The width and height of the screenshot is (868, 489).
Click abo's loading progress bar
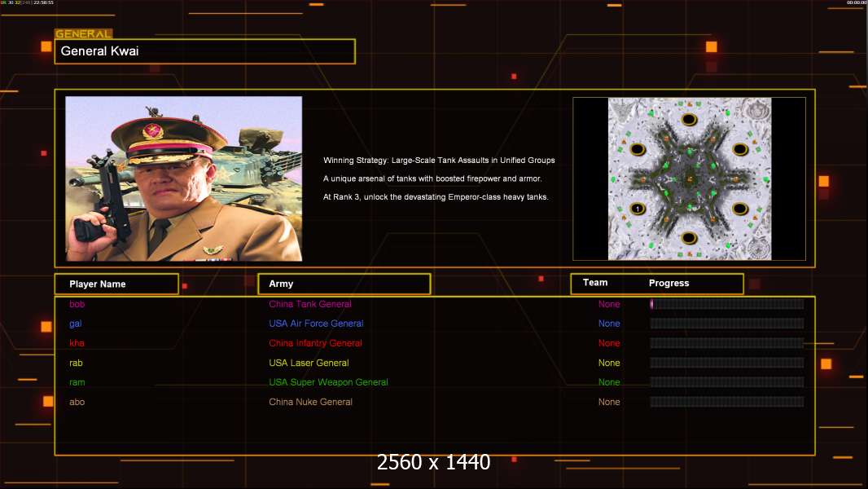[x=727, y=402]
